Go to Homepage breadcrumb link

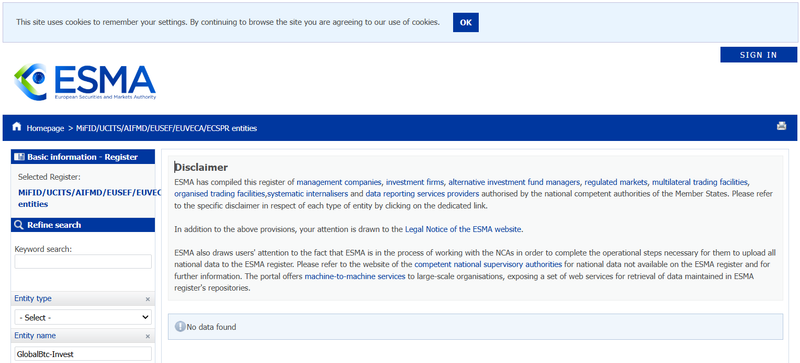[x=45, y=128]
